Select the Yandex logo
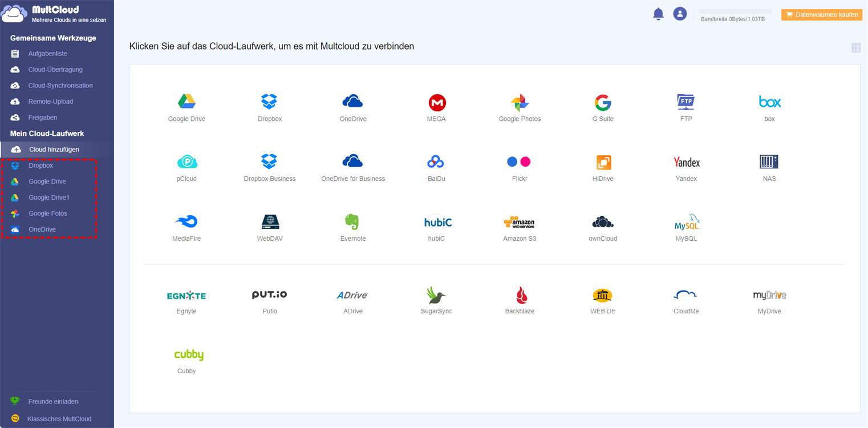 (687, 162)
